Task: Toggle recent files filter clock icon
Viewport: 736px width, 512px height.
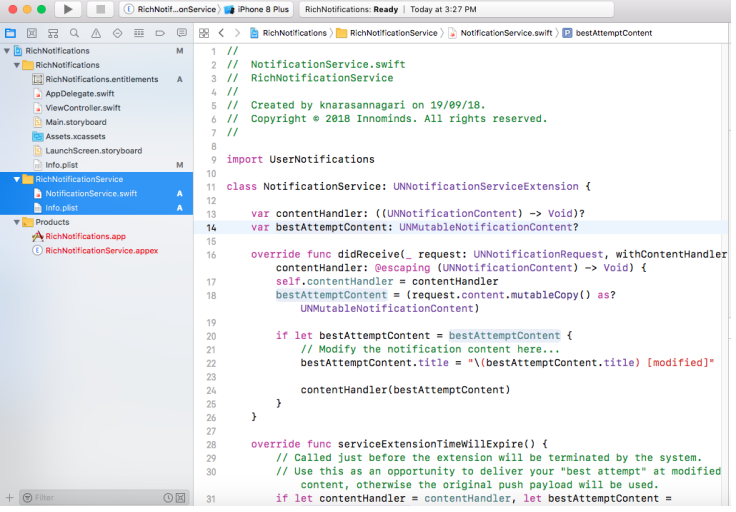Action: click(168, 497)
